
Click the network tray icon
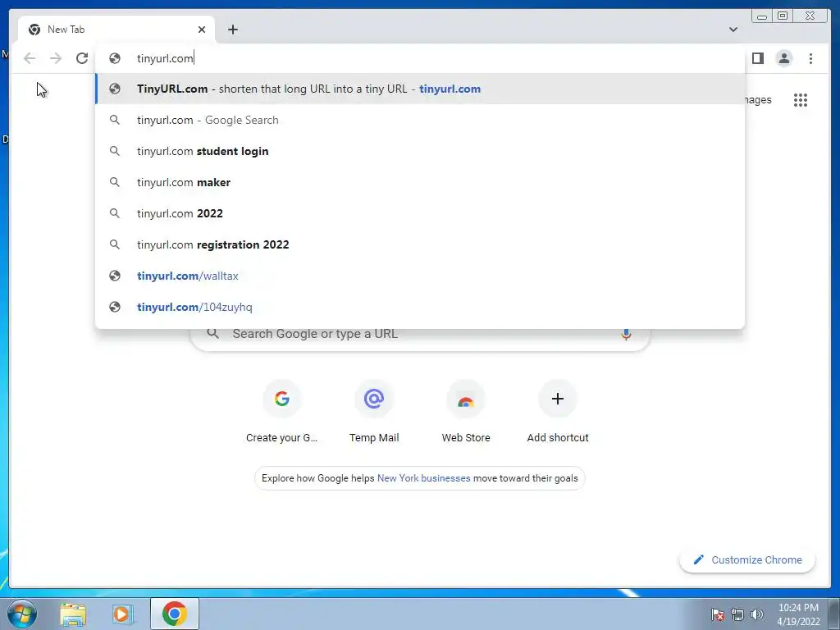pyautogui.click(x=737, y=614)
